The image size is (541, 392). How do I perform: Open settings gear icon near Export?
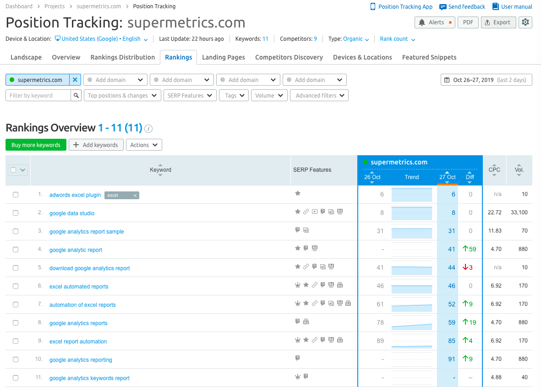(525, 22)
